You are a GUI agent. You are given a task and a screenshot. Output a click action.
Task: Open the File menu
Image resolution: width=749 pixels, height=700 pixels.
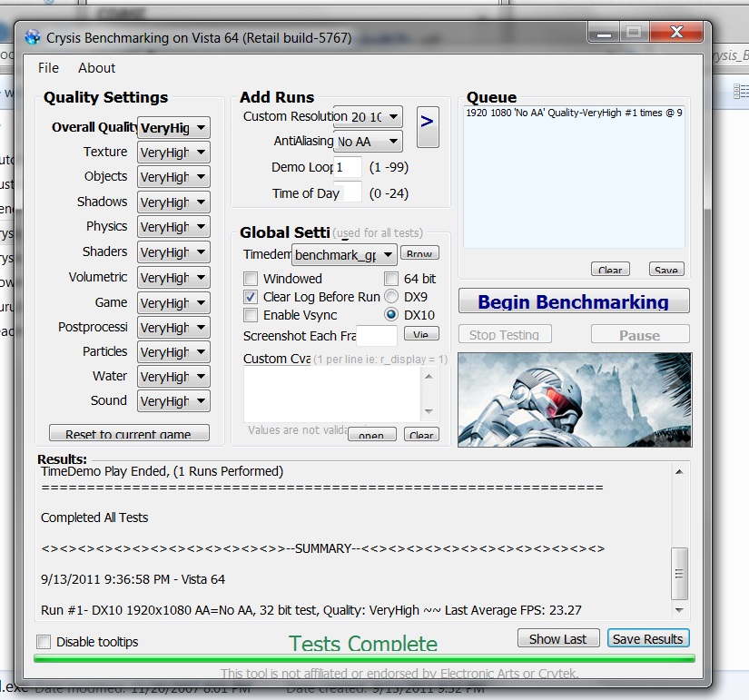(48, 68)
